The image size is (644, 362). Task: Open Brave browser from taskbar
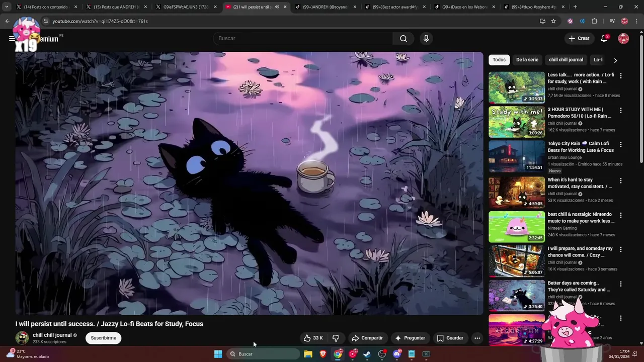click(x=323, y=354)
